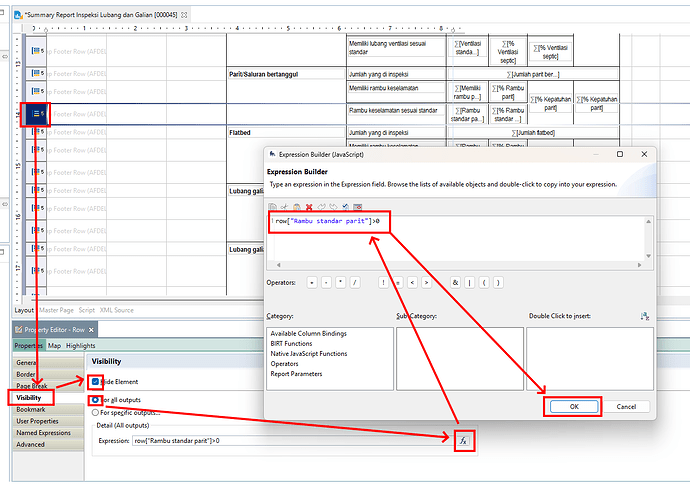Confirm the expression with OK button

572,407
